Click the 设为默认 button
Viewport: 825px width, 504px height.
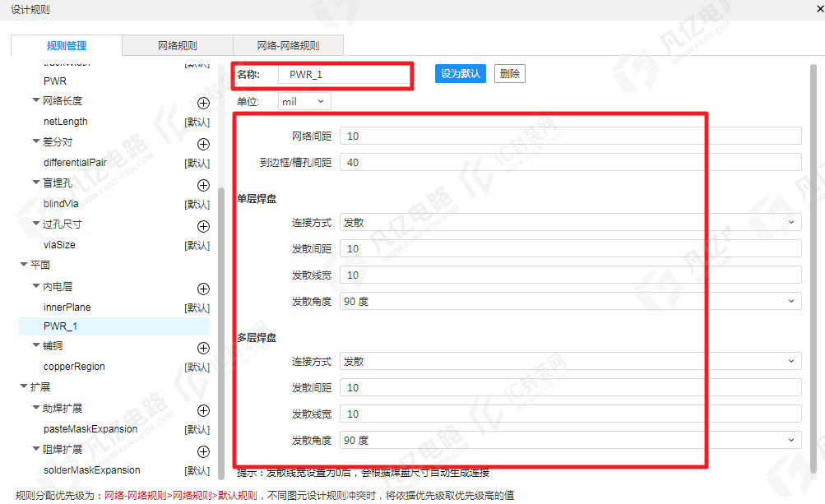[461, 74]
